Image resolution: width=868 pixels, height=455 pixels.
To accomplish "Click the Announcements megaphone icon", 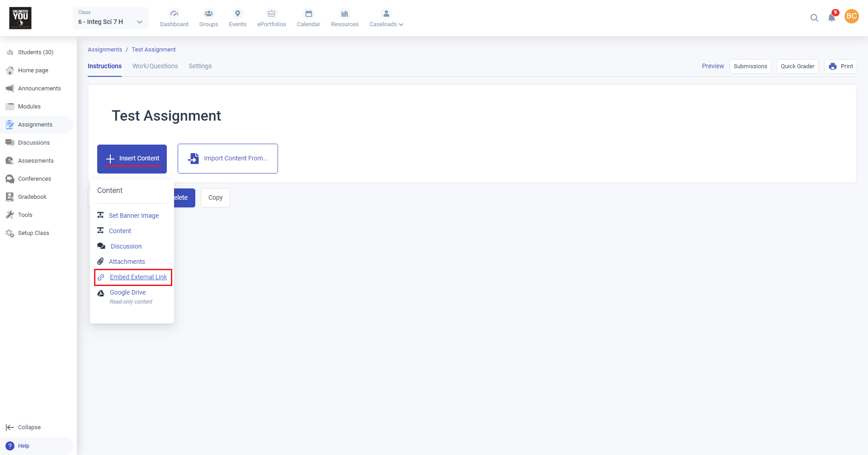I will coord(10,89).
